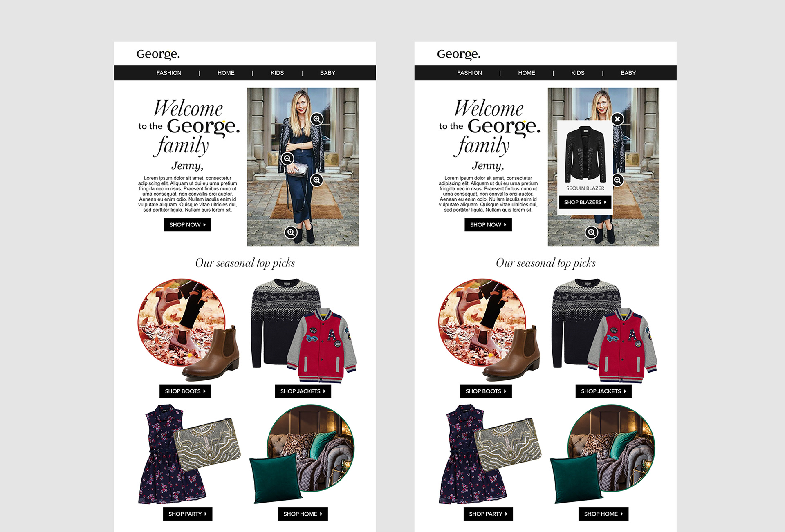Click the 'Jenny,' greeting in left email

187,166
